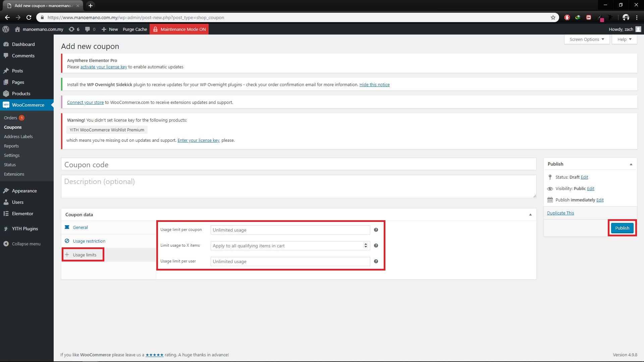Screen dimensions: 644x362
Task: Click Purge Cache in admin bar
Action: 135,29
